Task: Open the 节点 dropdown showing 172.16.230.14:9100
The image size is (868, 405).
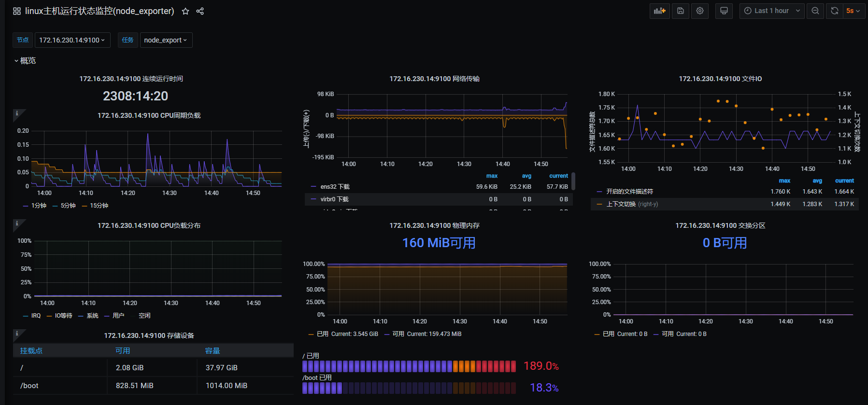Action: (x=72, y=40)
